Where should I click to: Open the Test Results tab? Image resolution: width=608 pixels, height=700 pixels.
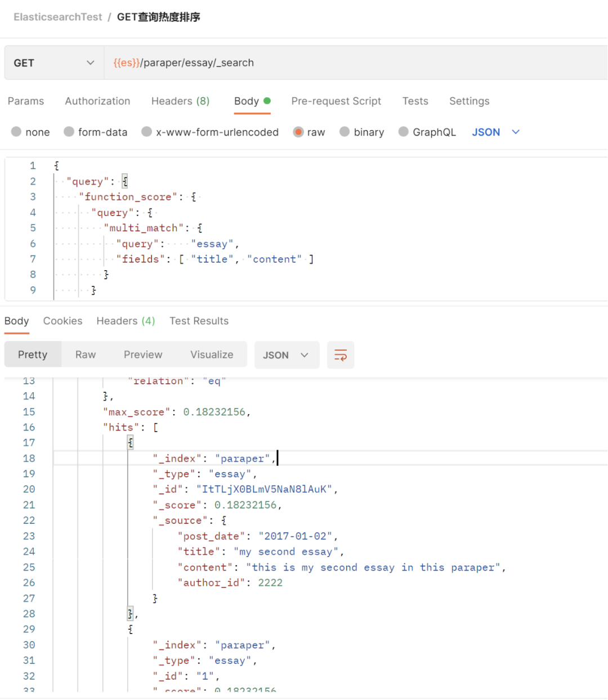(199, 321)
